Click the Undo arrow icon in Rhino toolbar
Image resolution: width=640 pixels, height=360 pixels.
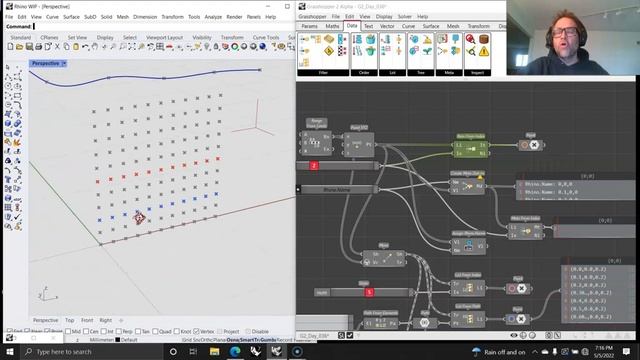tap(85, 47)
